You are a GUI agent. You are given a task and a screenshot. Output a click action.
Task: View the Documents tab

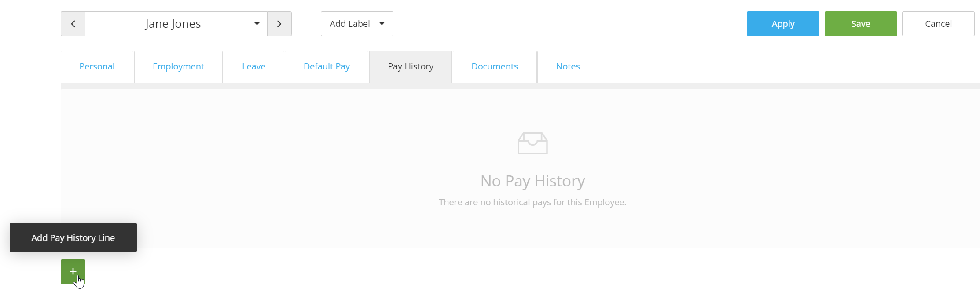(x=495, y=66)
